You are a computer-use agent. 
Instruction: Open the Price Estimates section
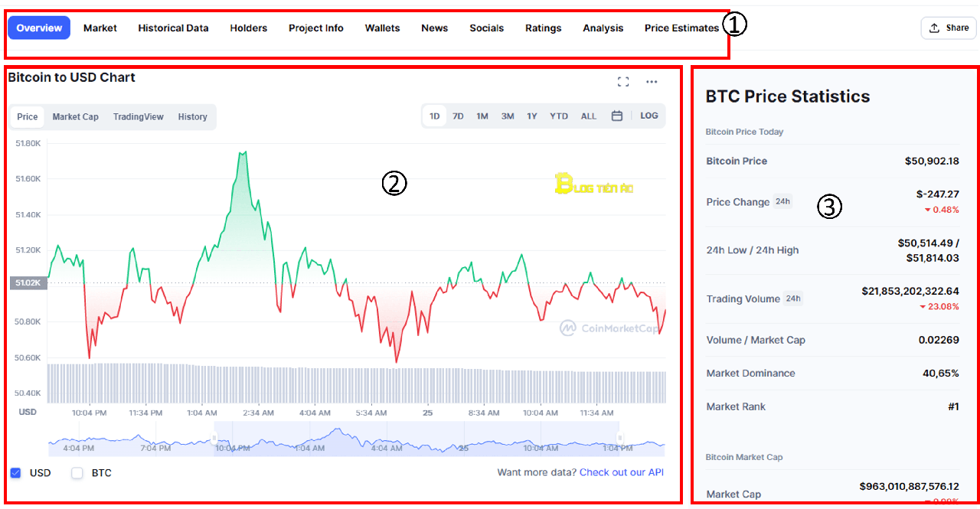coord(681,28)
